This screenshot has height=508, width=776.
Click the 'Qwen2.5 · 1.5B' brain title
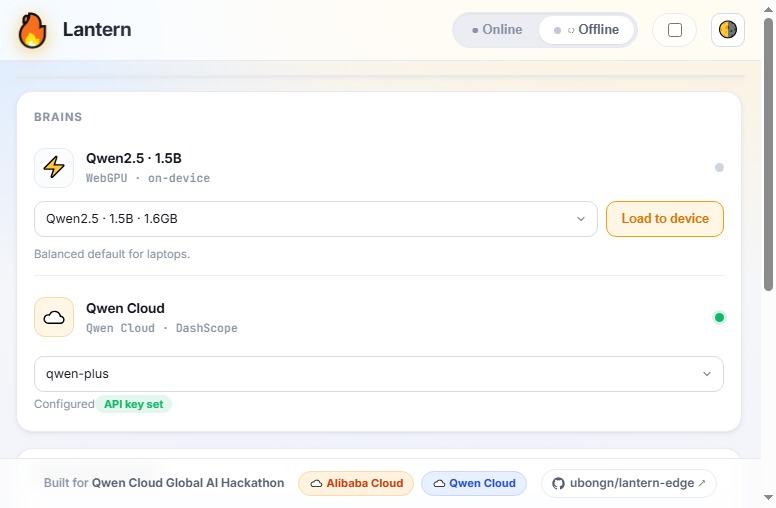(x=134, y=158)
